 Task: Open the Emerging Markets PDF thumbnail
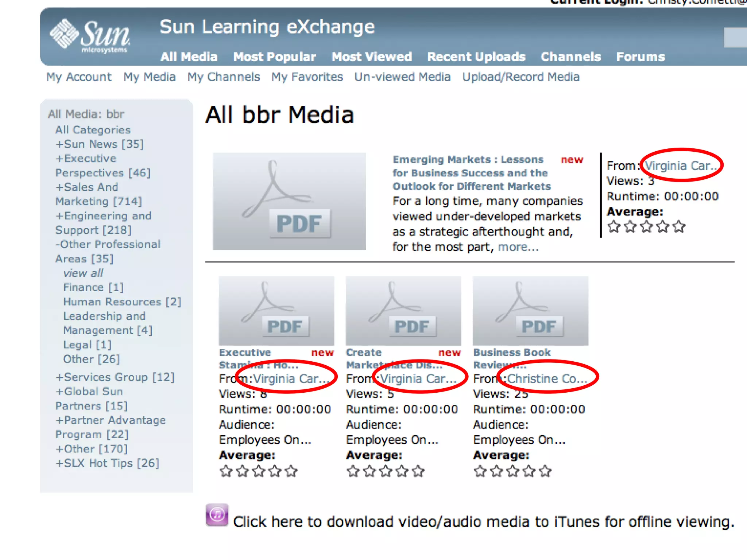point(289,201)
